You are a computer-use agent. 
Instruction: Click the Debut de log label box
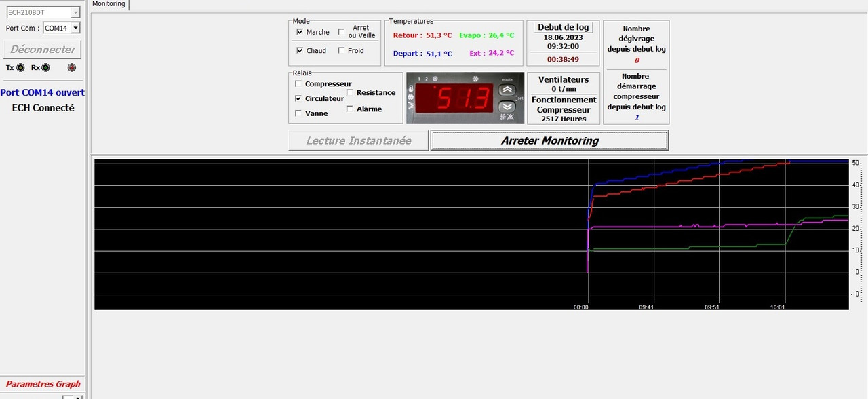[564, 27]
